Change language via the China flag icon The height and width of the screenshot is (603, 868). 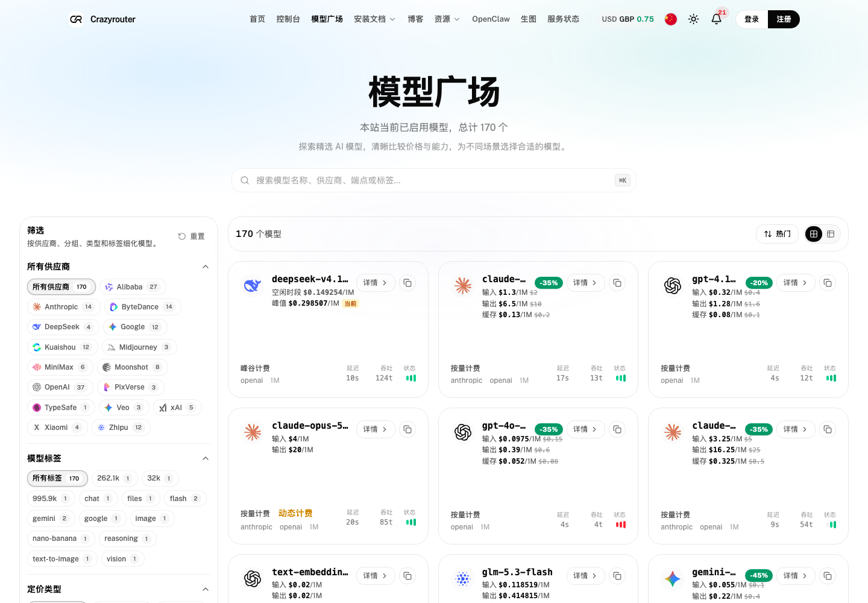pyautogui.click(x=671, y=19)
